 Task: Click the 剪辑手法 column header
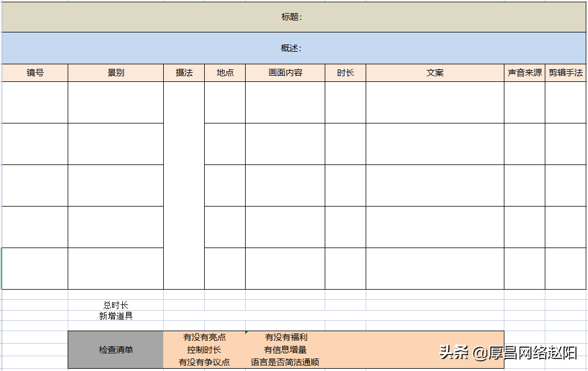tap(565, 73)
